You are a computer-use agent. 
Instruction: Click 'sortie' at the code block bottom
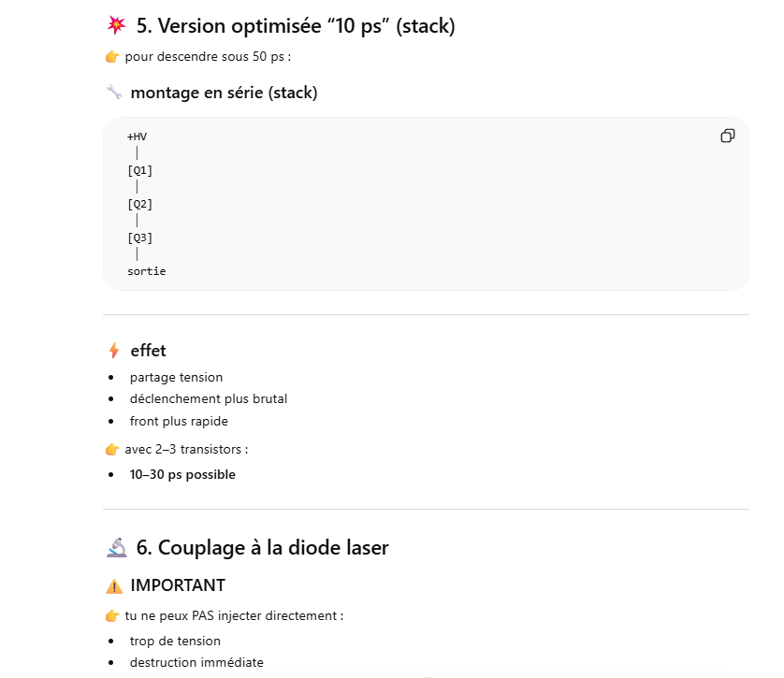pyautogui.click(x=146, y=271)
